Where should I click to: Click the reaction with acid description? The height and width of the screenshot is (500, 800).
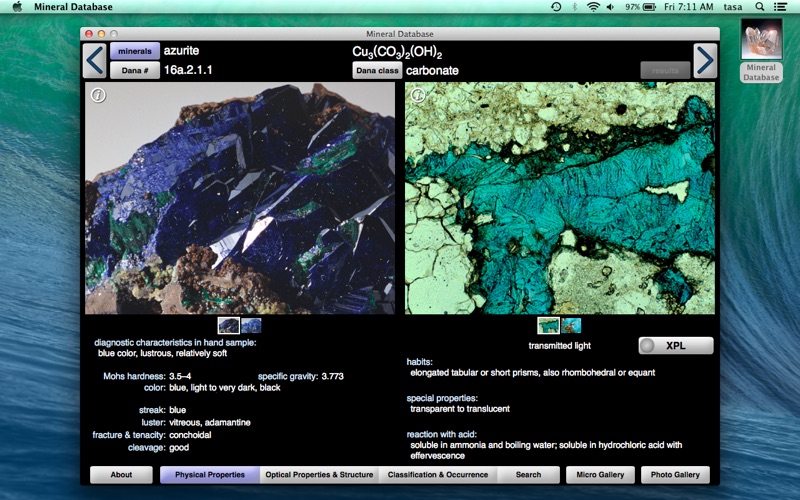click(546, 450)
